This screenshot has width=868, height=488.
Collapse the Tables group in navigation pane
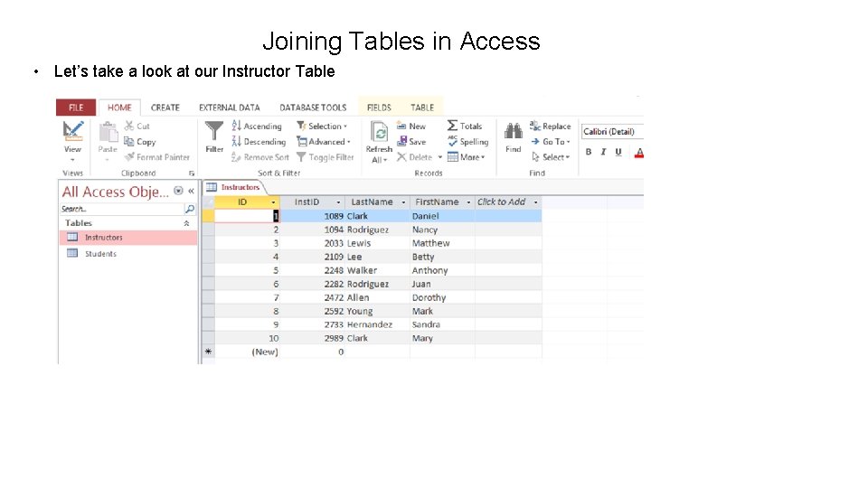[186, 223]
